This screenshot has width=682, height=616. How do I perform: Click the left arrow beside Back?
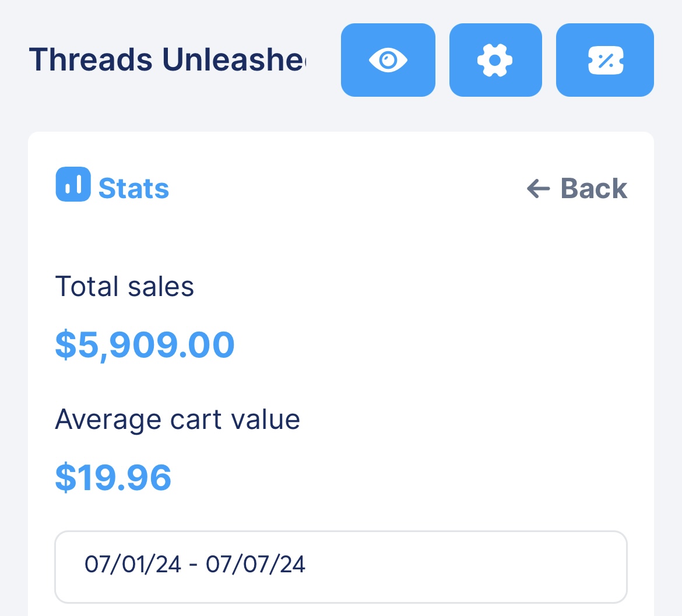tap(538, 189)
